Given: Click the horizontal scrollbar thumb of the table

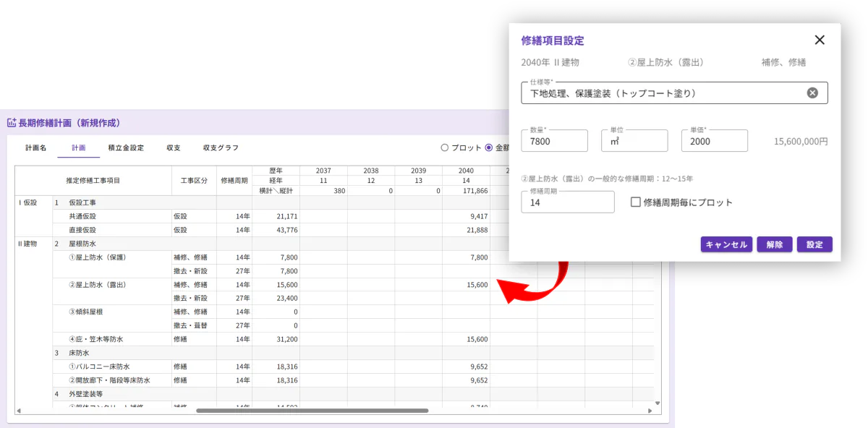Looking at the screenshot, I should click(312, 410).
